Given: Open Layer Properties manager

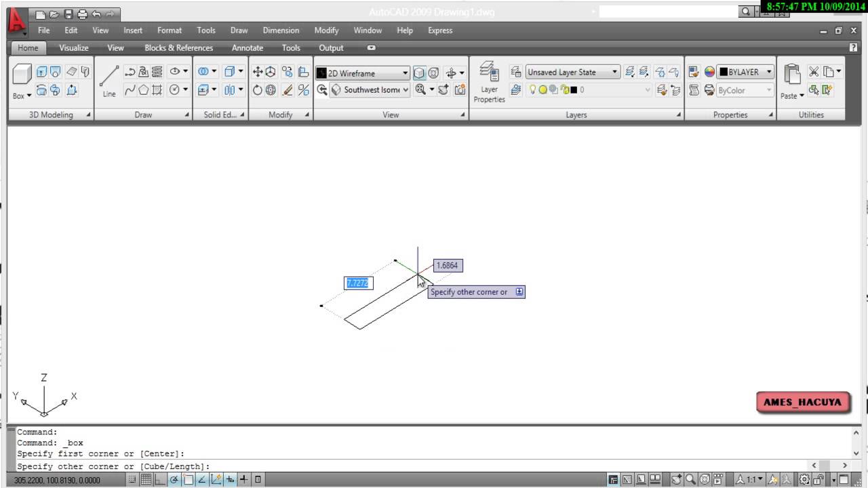Looking at the screenshot, I should point(489,82).
